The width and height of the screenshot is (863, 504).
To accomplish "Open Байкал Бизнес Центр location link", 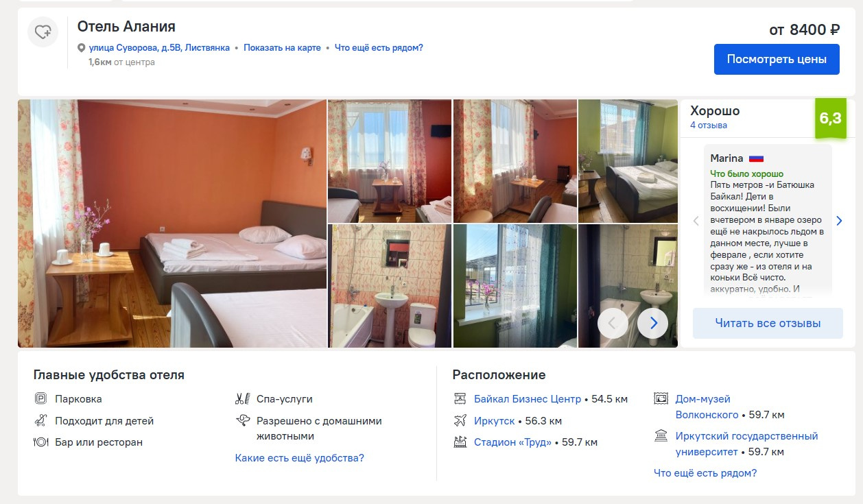I will coord(528,398).
